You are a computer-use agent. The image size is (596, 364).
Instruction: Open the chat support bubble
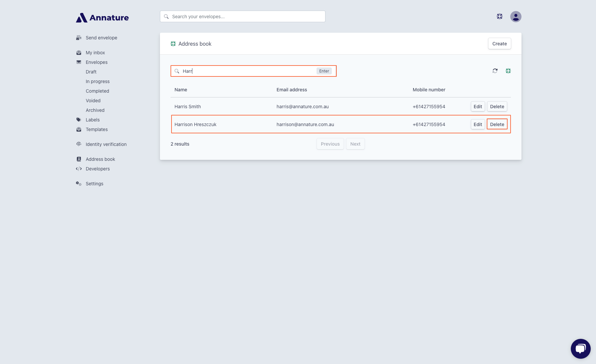pyautogui.click(x=581, y=349)
